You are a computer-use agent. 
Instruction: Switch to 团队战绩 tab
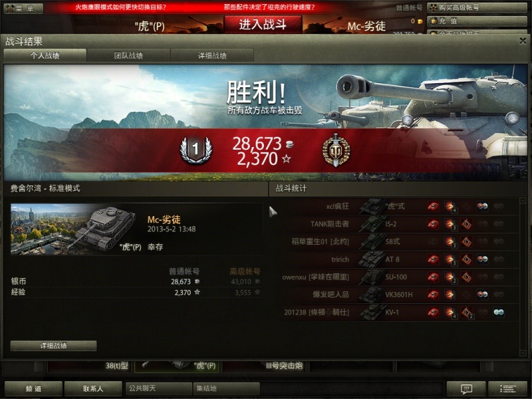128,55
